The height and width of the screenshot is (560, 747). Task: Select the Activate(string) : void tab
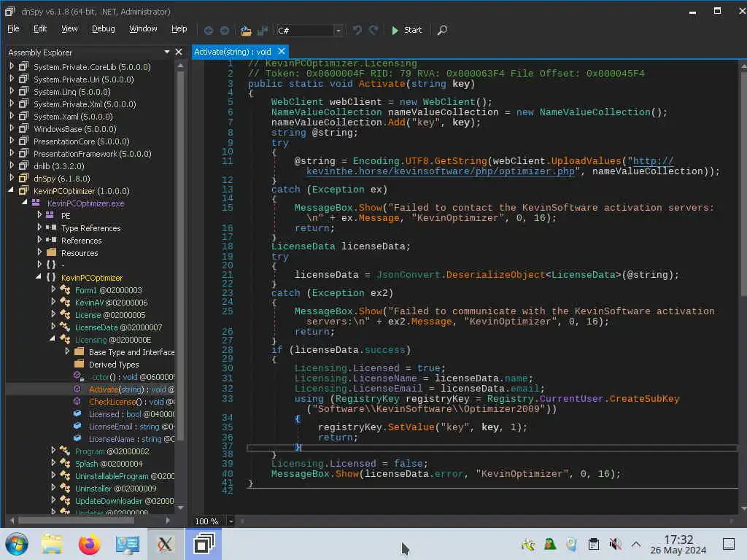[233, 52]
